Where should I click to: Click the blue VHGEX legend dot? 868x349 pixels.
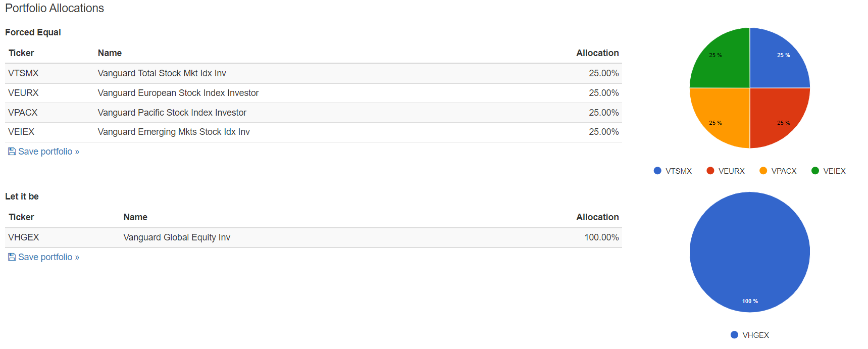pos(734,335)
